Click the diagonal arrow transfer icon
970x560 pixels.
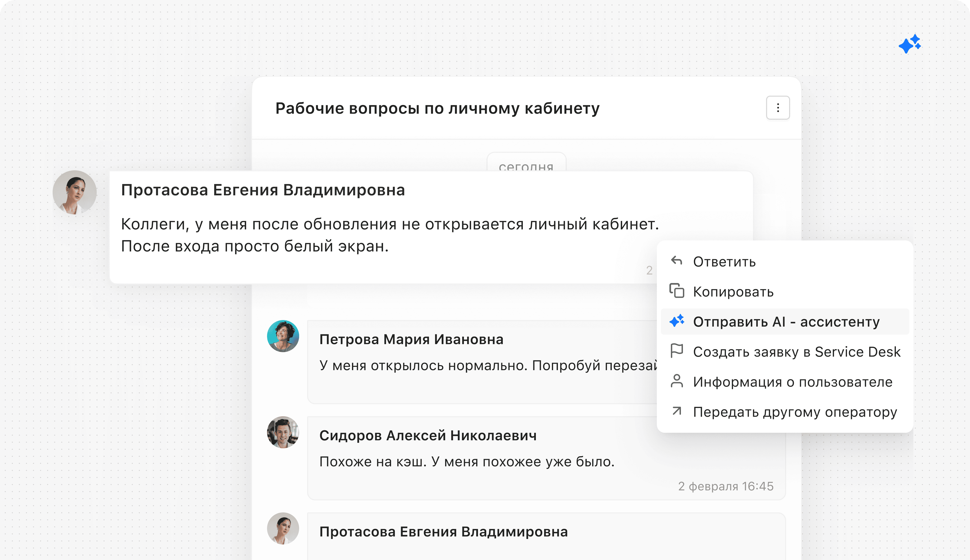coord(677,411)
